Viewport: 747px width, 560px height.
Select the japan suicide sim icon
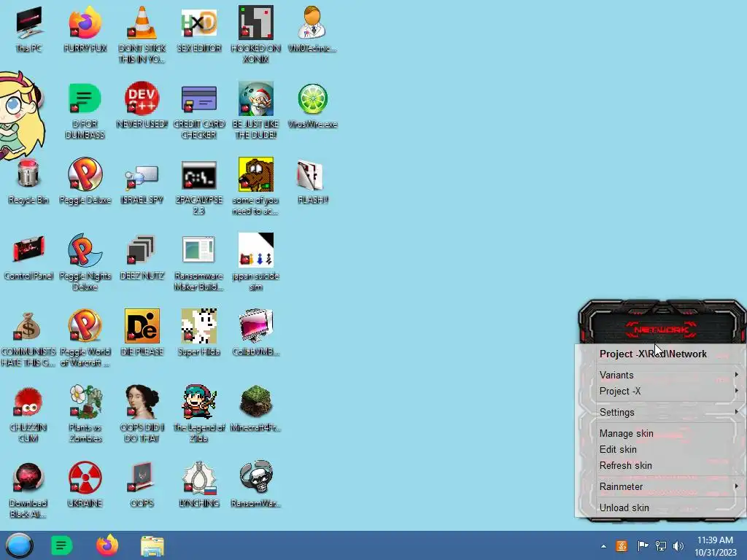pos(256,262)
